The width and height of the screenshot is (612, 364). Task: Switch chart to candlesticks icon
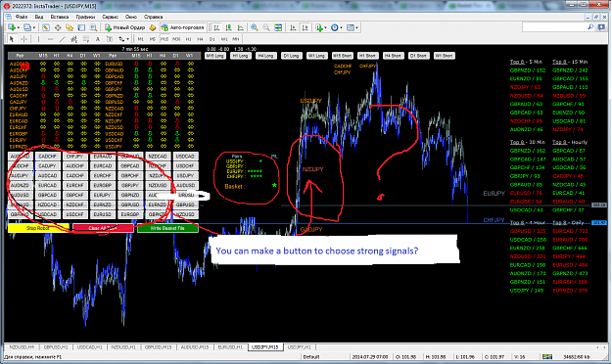point(229,27)
